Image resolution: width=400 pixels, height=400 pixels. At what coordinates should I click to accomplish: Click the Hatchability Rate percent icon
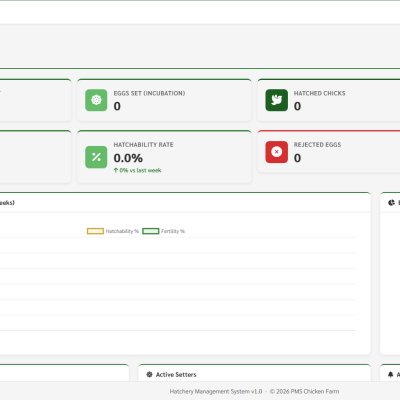(x=96, y=157)
